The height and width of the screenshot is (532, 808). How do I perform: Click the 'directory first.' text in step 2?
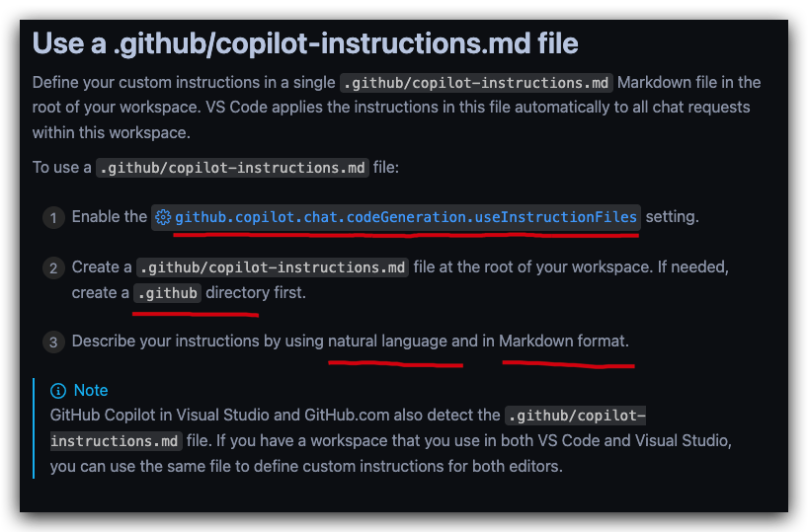[256, 292]
